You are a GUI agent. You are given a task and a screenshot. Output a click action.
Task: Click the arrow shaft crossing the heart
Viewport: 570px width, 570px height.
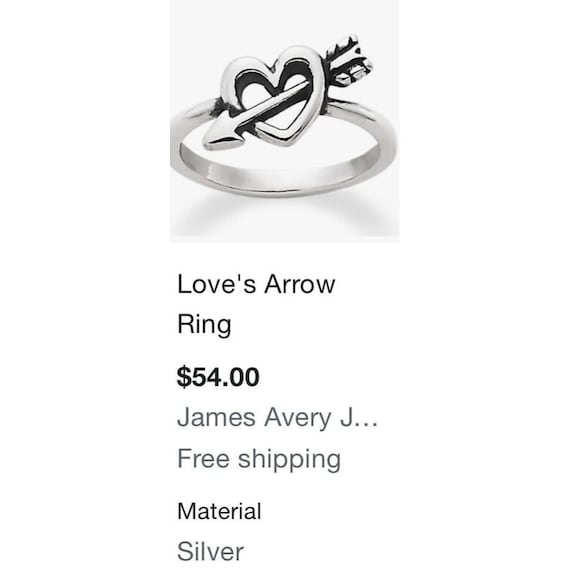pyautogui.click(x=276, y=104)
